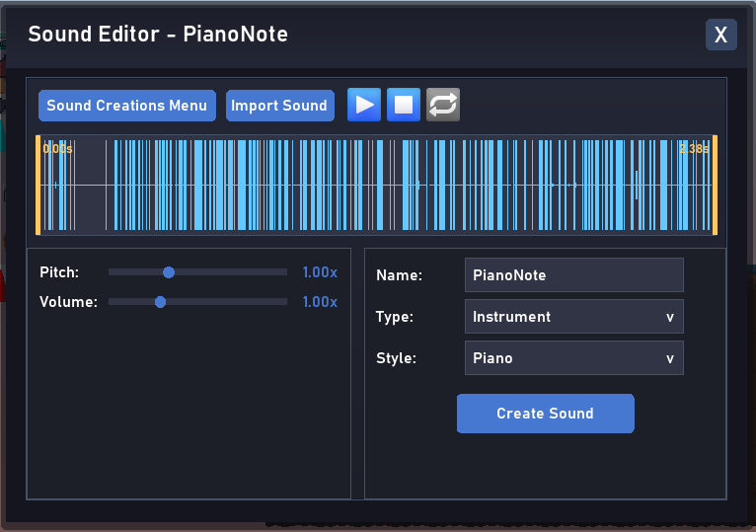756x532 pixels.
Task: Select the yellow end trim marker
Action: pyautogui.click(x=714, y=186)
